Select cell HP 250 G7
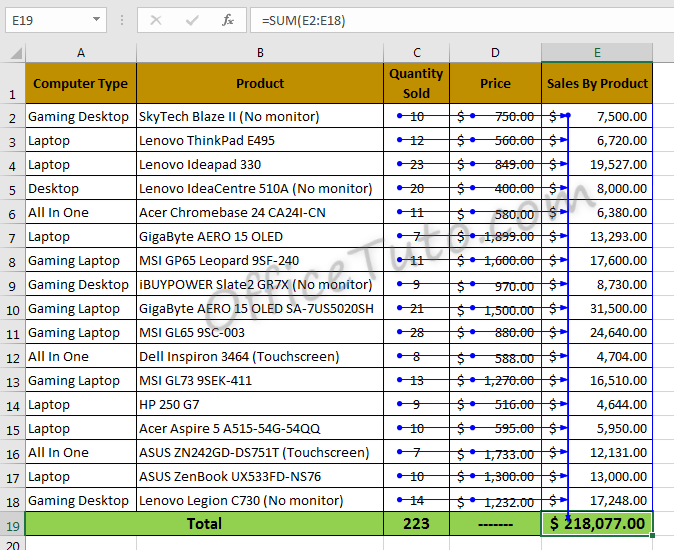This screenshot has width=674, height=550. point(260,404)
